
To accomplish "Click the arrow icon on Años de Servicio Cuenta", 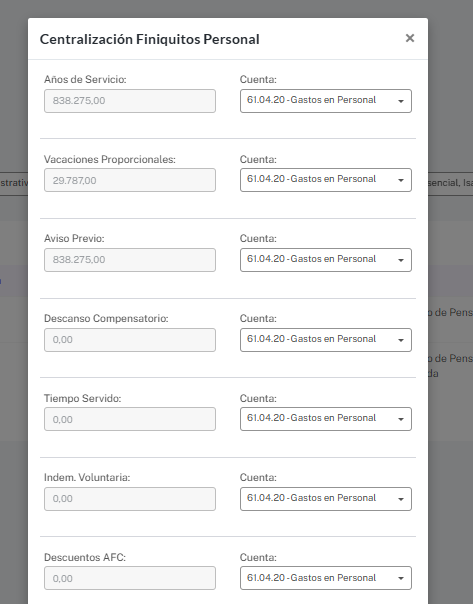I will pos(401,101).
